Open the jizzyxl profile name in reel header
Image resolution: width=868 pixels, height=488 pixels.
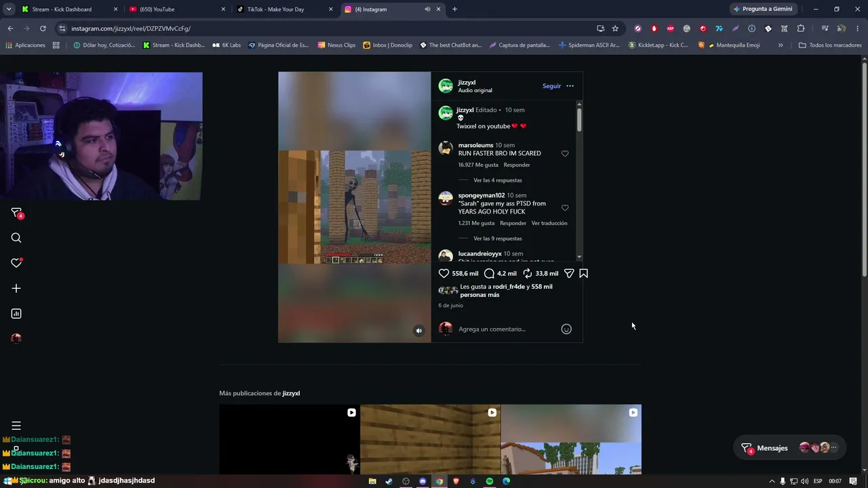tap(467, 83)
